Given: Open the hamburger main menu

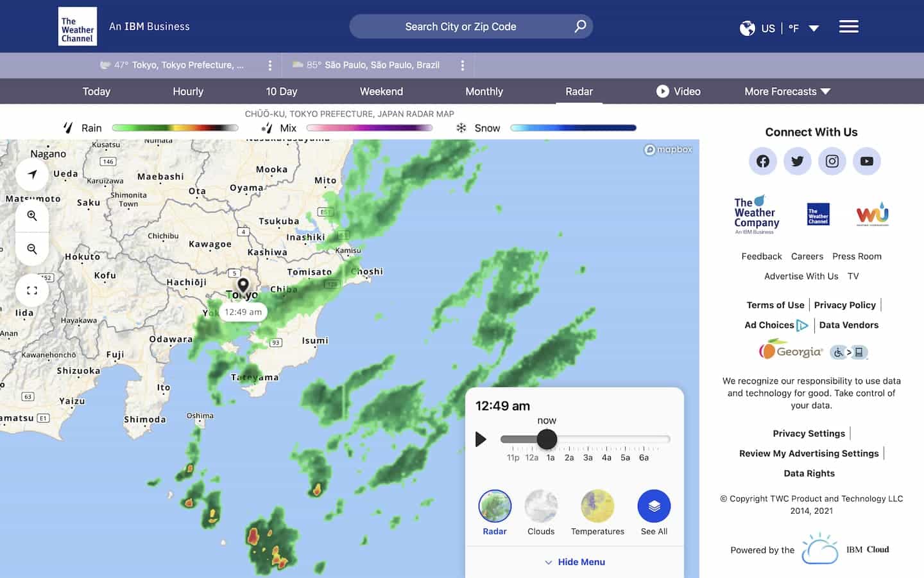Looking at the screenshot, I should pyautogui.click(x=848, y=27).
